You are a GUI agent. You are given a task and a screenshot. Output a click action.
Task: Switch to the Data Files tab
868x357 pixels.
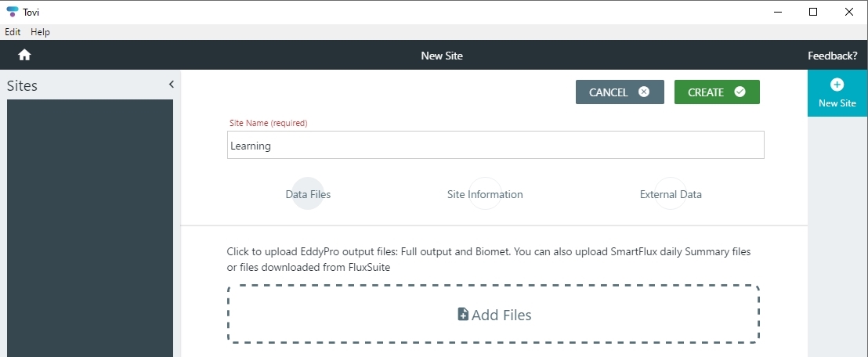308,194
